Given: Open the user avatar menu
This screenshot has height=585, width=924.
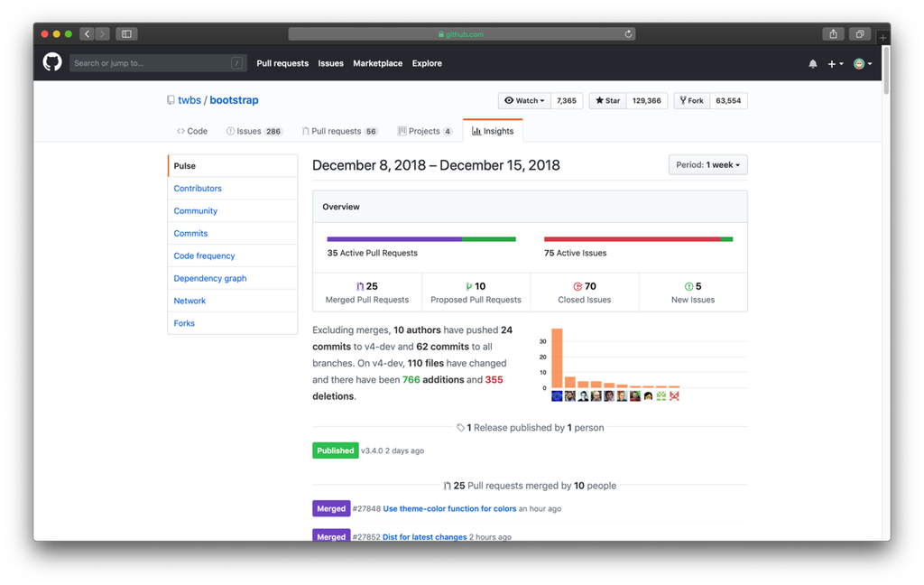Looking at the screenshot, I should pyautogui.click(x=863, y=64).
